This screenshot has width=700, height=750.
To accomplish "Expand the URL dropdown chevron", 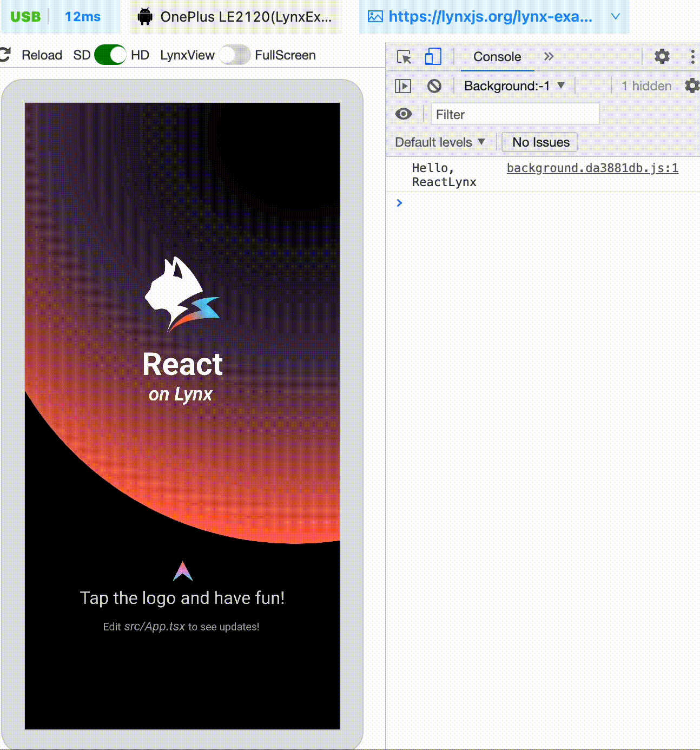I will (615, 16).
